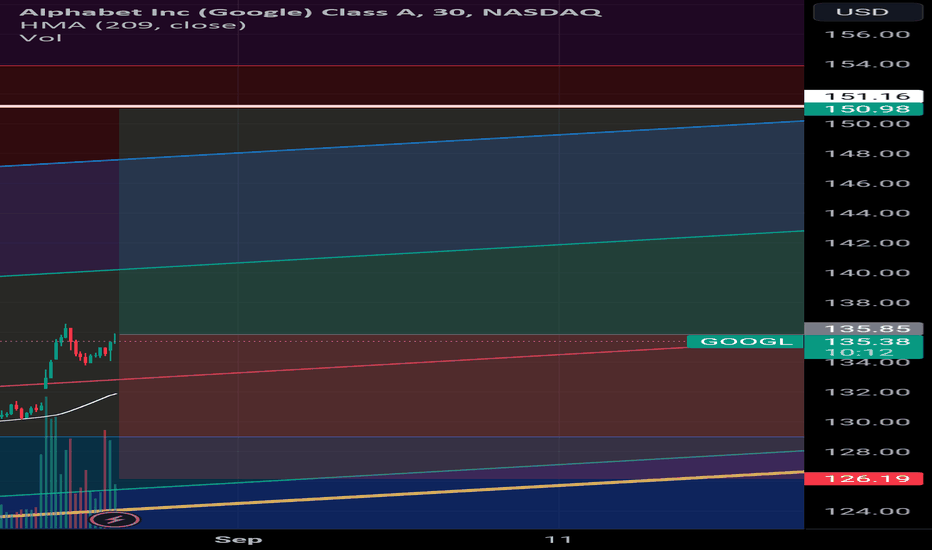Click the 140.00 price axis label

pyautogui.click(x=867, y=273)
